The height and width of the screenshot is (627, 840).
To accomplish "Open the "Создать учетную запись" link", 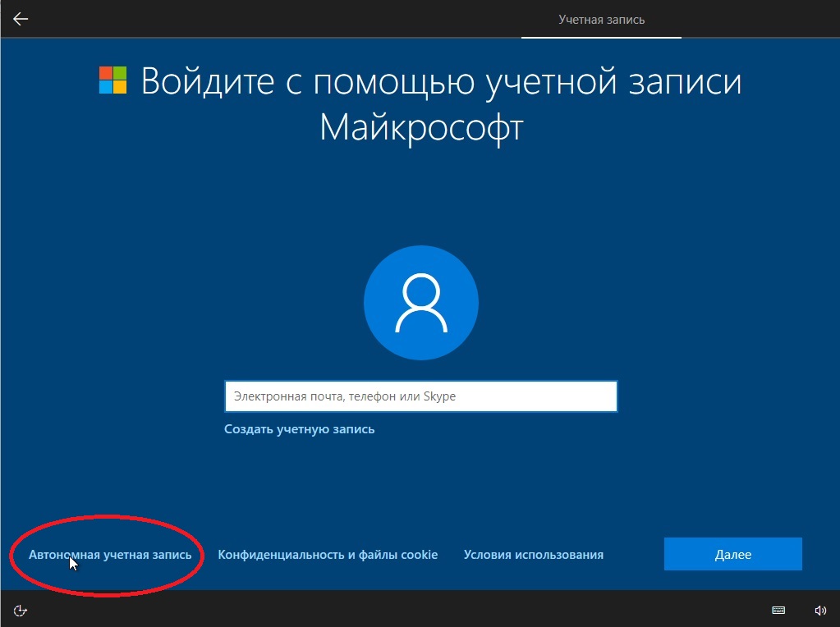I will coord(299,429).
